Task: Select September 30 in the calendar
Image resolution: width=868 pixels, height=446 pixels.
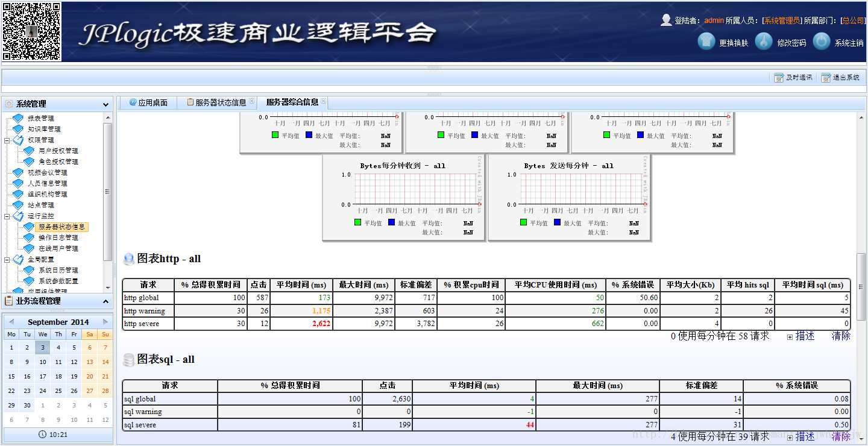Action: (x=27, y=405)
